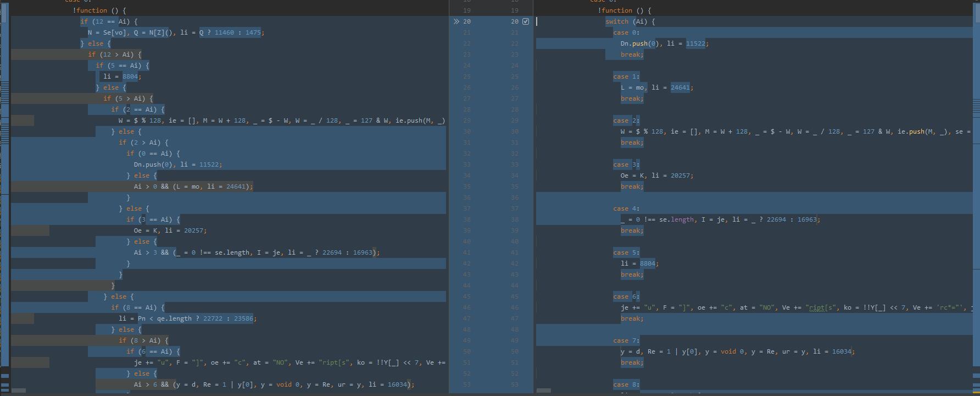Image resolution: width=980 pixels, height=396 pixels.
Task: Click 'switch (Ai) {' in the right pane
Action: click(630, 21)
